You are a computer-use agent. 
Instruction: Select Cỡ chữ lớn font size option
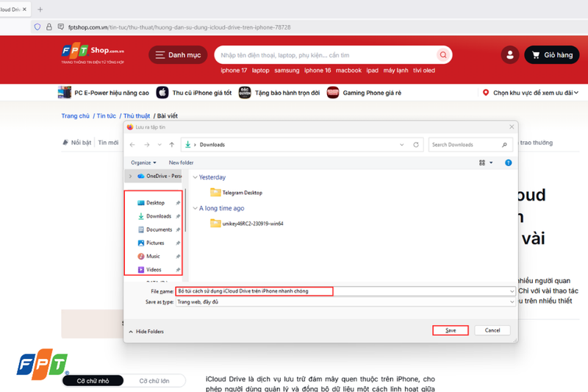(154, 381)
